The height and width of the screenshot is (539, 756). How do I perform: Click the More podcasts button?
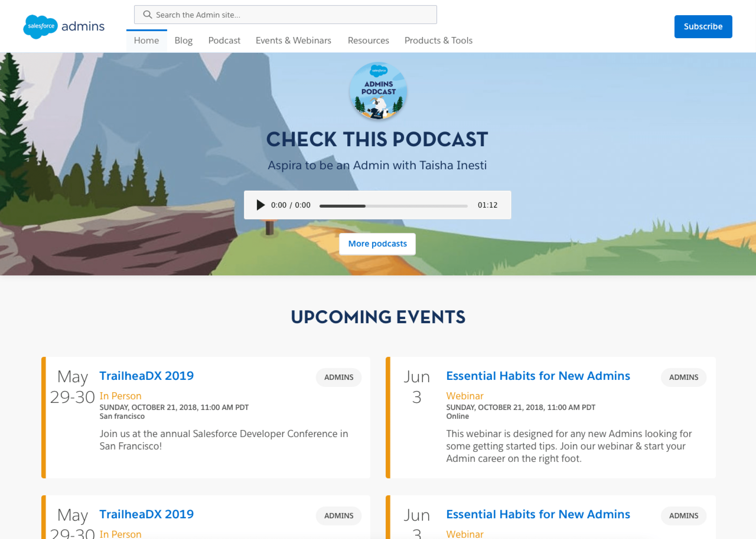(377, 244)
